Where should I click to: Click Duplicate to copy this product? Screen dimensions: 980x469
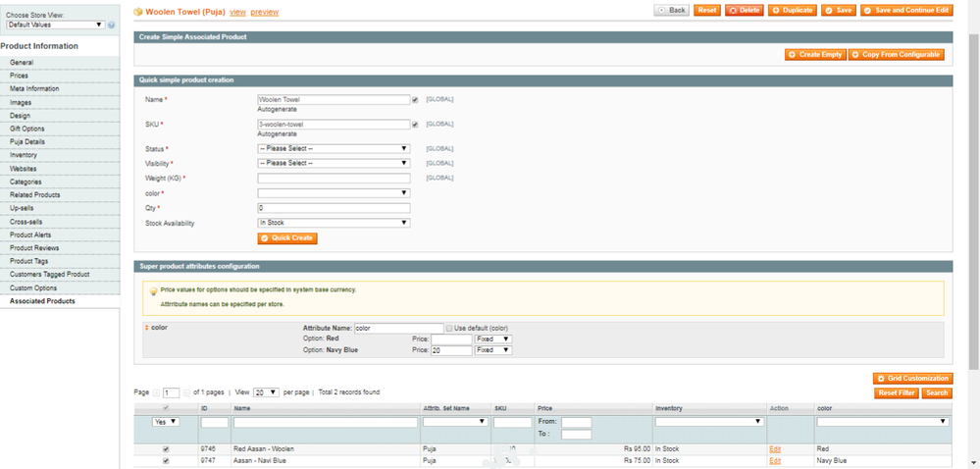pos(793,10)
